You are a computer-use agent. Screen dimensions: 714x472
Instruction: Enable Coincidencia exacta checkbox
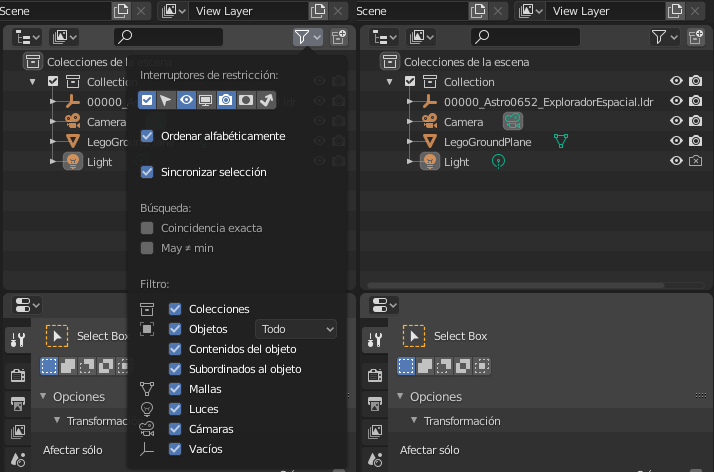click(x=147, y=228)
